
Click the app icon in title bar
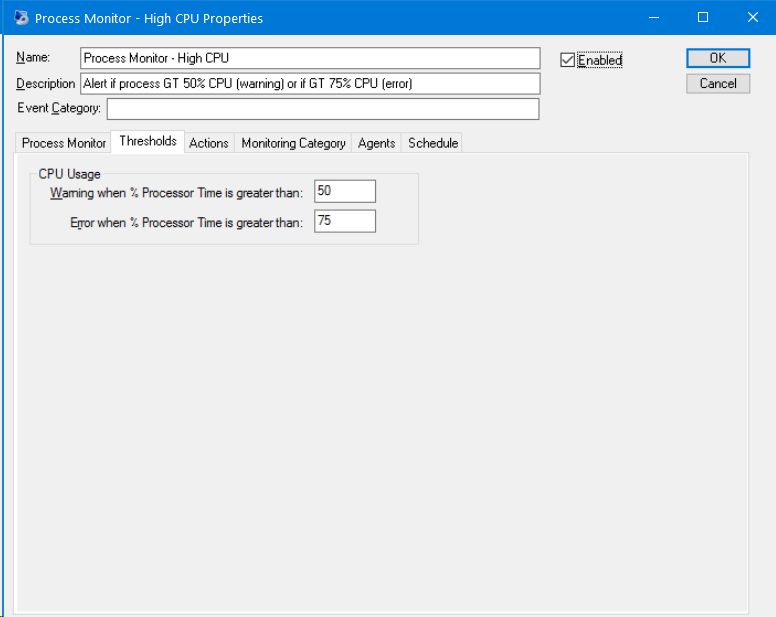coord(21,18)
